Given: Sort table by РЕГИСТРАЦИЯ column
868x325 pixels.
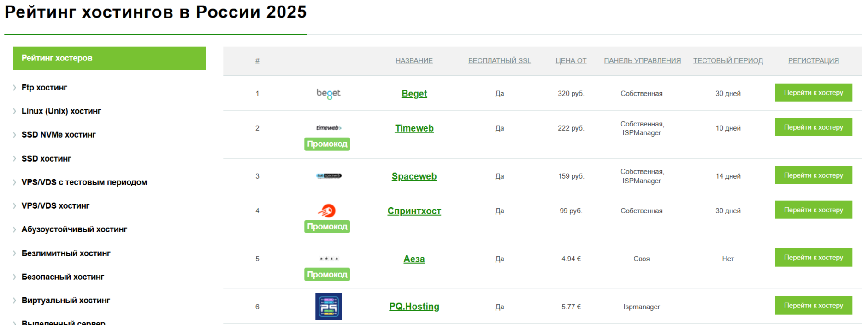Looking at the screenshot, I should click(x=814, y=60).
